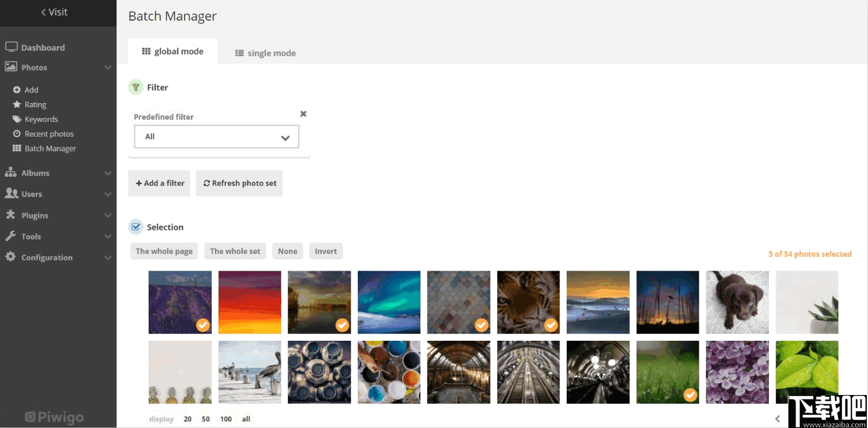This screenshot has width=868, height=428.
Task: Select The whole set button
Action: point(235,251)
